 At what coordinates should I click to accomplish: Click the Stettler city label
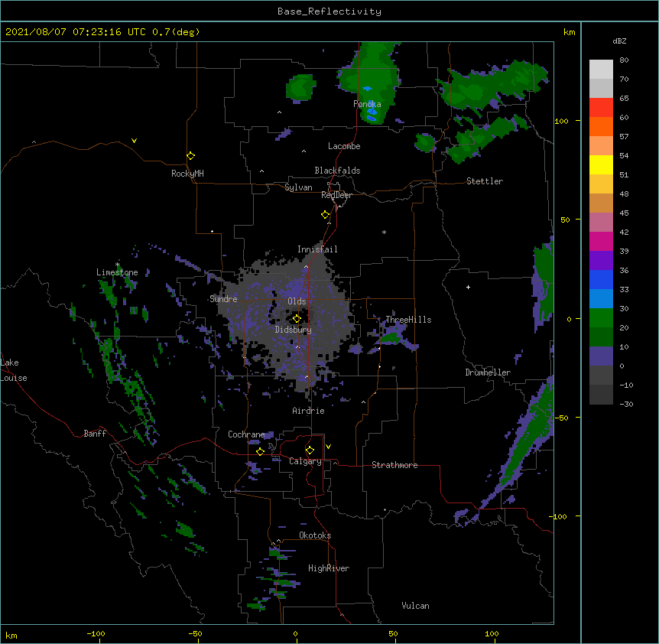(x=485, y=181)
